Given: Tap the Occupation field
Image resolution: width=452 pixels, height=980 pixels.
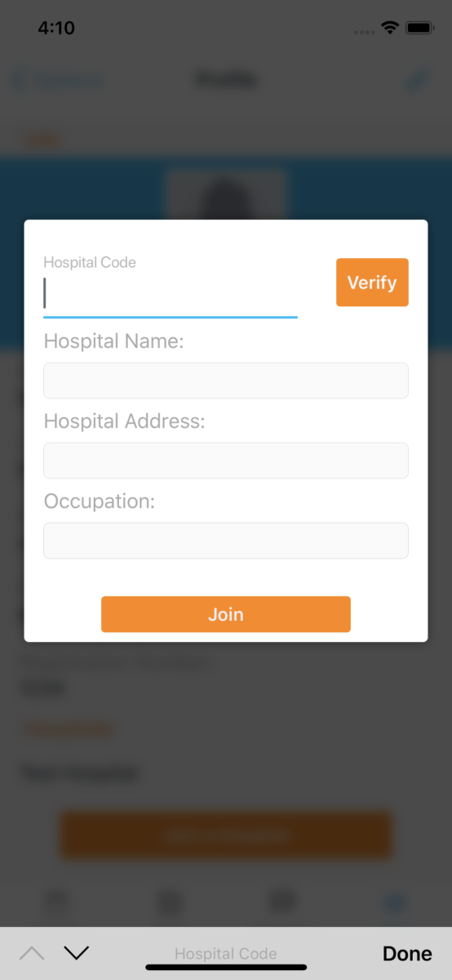Looking at the screenshot, I should tap(226, 541).
